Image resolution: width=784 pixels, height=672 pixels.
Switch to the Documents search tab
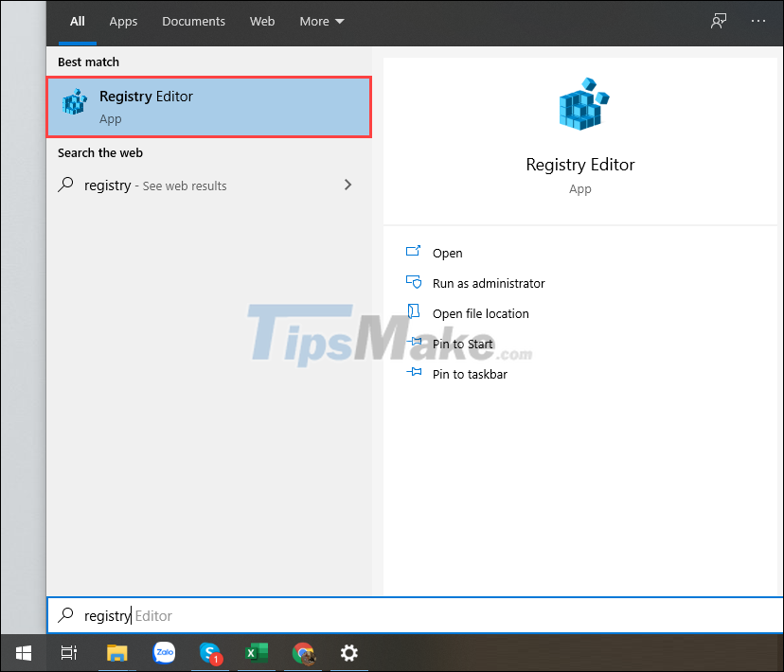pos(193,20)
